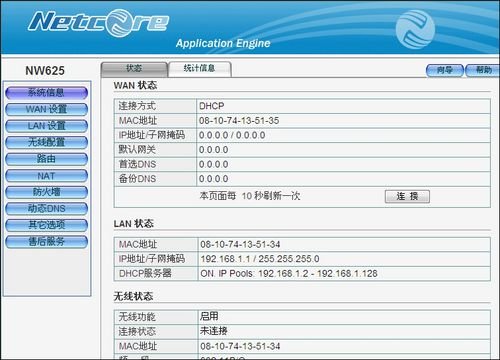Open the 路由 sidebar menu
Screen dimensions: 500x360
(x=46, y=159)
